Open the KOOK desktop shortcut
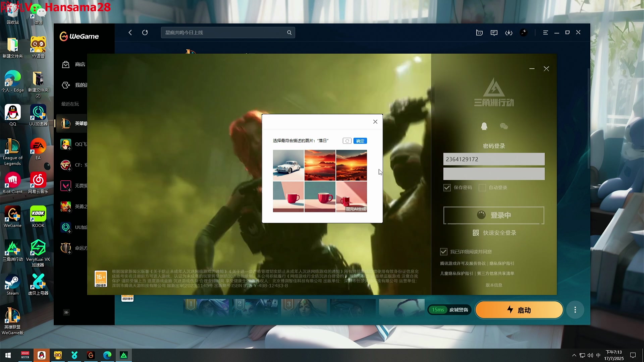This screenshot has height=362, width=644. point(38,217)
